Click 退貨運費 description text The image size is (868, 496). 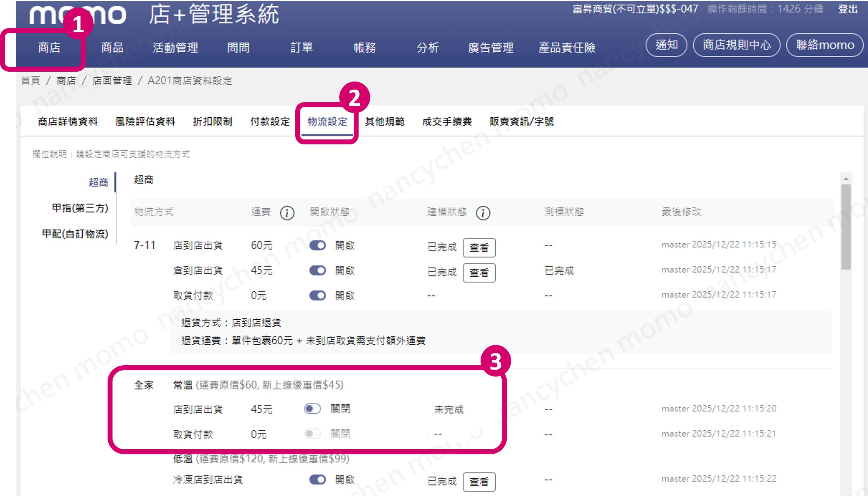(303, 340)
